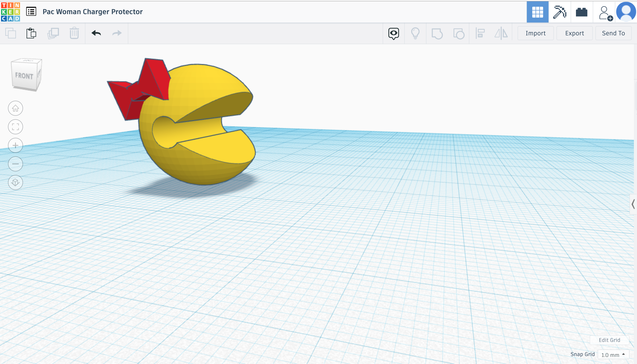Image resolution: width=637 pixels, height=364 pixels.
Task: Click the Paste clipboard icon
Action: [x=31, y=33]
